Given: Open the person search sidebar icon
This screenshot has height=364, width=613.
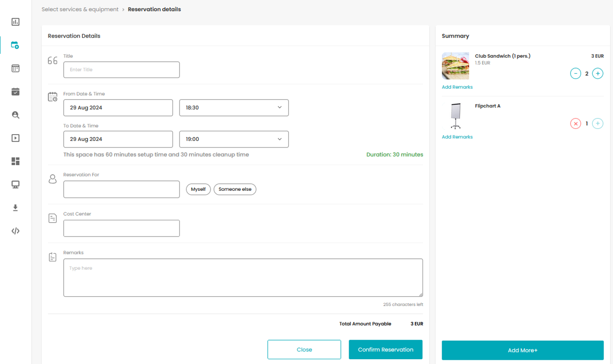Looking at the screenshot, I should tap(15, 115).
